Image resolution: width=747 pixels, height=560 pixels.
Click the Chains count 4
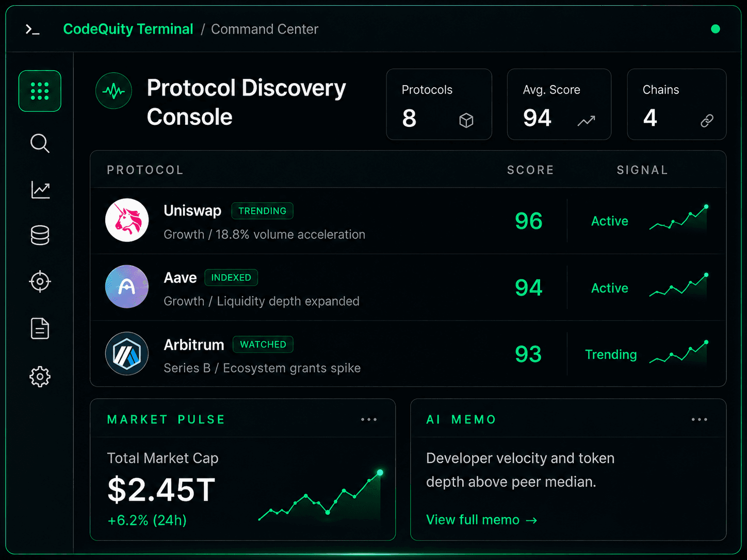click(x=650, y=118)
